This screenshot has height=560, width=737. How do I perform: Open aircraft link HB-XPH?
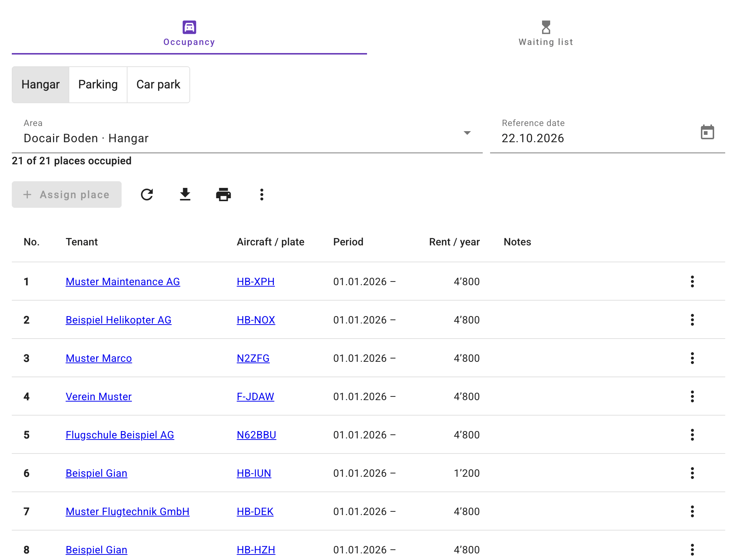coord(256,282)
